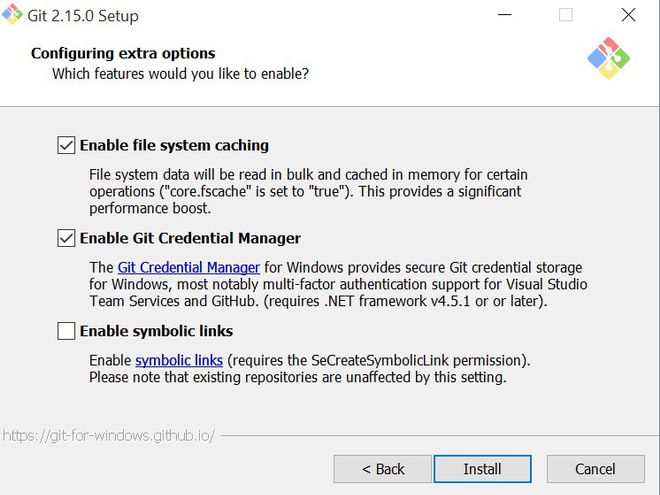Click the Configuring extra options heading
660x495 pixels.
tap(123, 53)
